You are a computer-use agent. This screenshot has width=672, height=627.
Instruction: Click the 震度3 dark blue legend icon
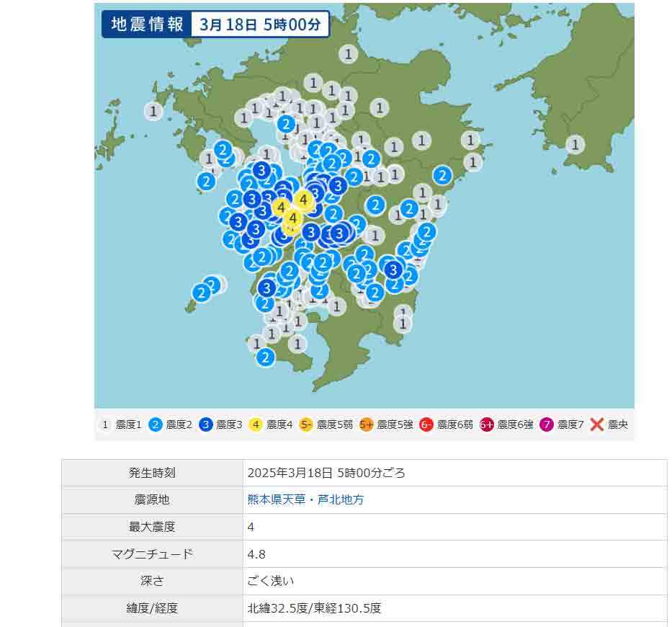tap(206, 424)
